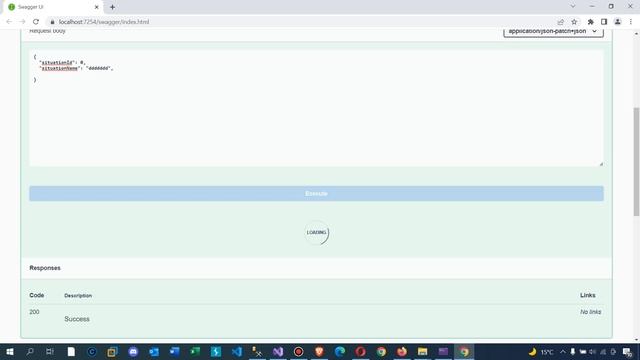Show hidden system tray icons
640x360 pixels.
[x=563, y=351]
